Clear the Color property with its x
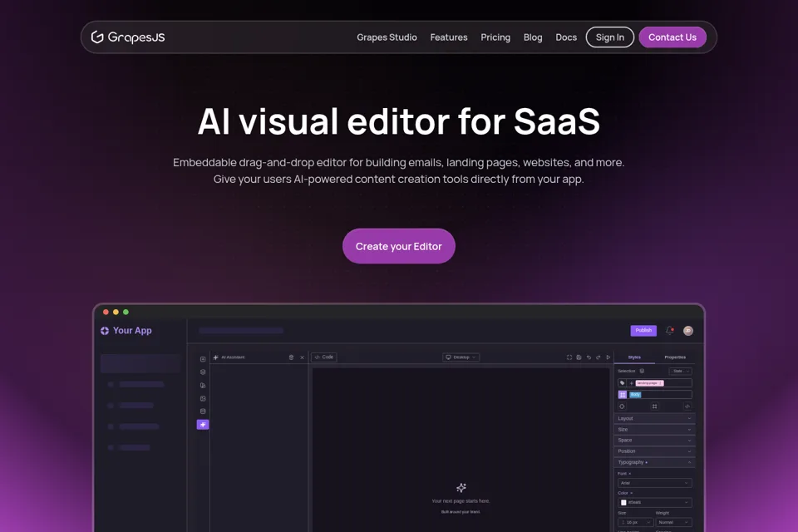 click(632, 493)
